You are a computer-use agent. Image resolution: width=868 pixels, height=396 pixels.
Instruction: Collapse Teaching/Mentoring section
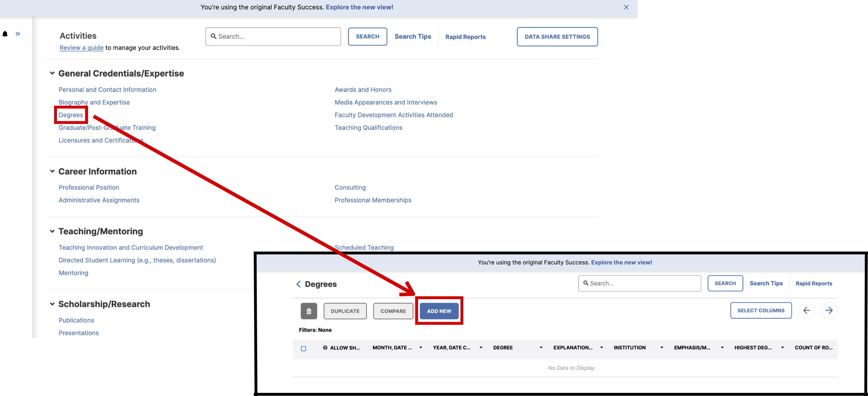tap(52, 231)
